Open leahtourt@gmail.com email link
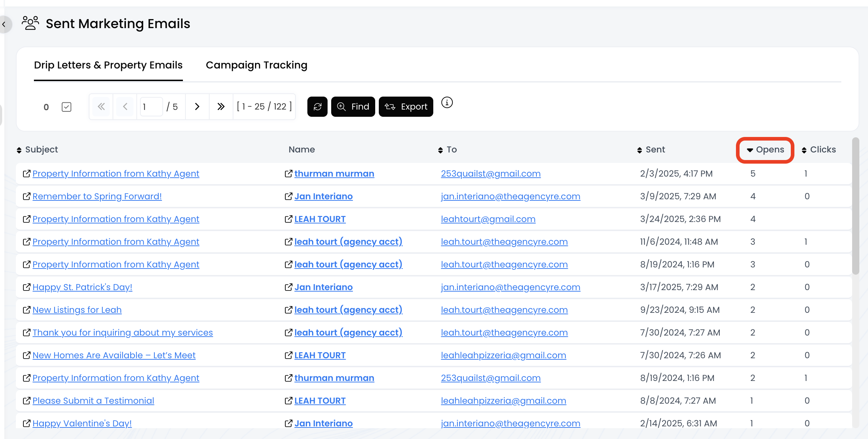This screenshot has height=439, width=868. click(x=488, y=219)
